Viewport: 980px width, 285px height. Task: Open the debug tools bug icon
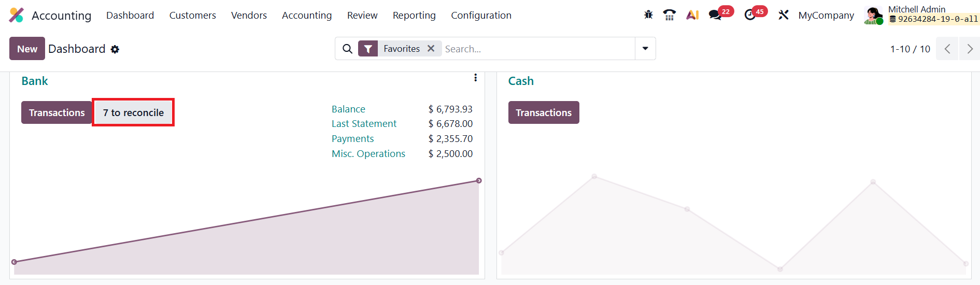[x=648, y=15]
